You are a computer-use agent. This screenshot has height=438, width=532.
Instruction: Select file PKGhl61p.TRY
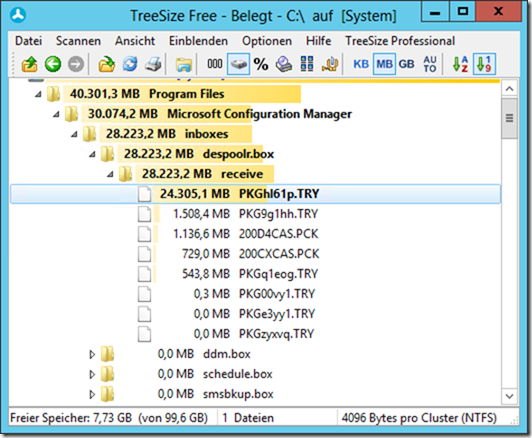tap(255, 194)
